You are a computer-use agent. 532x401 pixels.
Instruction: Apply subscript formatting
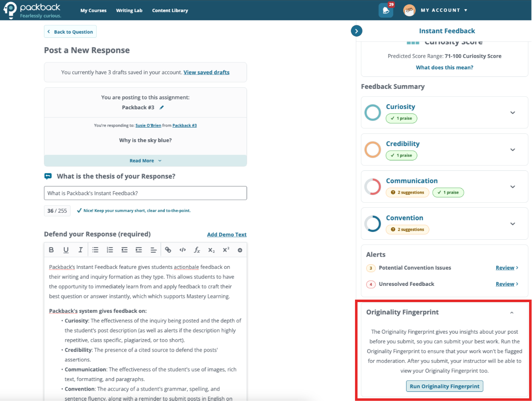point(211,250)
